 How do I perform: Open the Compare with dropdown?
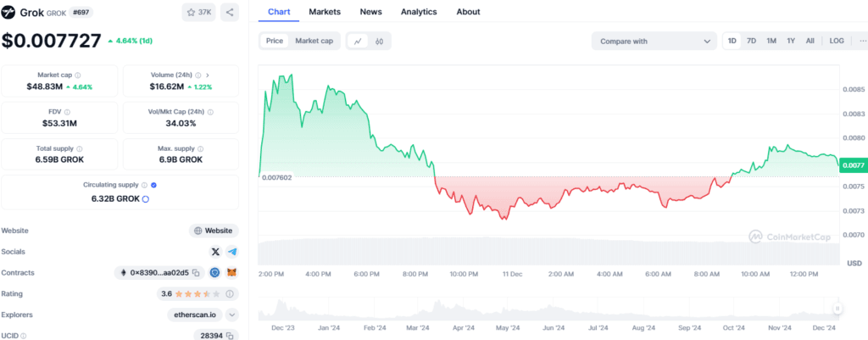[x=654, y=41]
